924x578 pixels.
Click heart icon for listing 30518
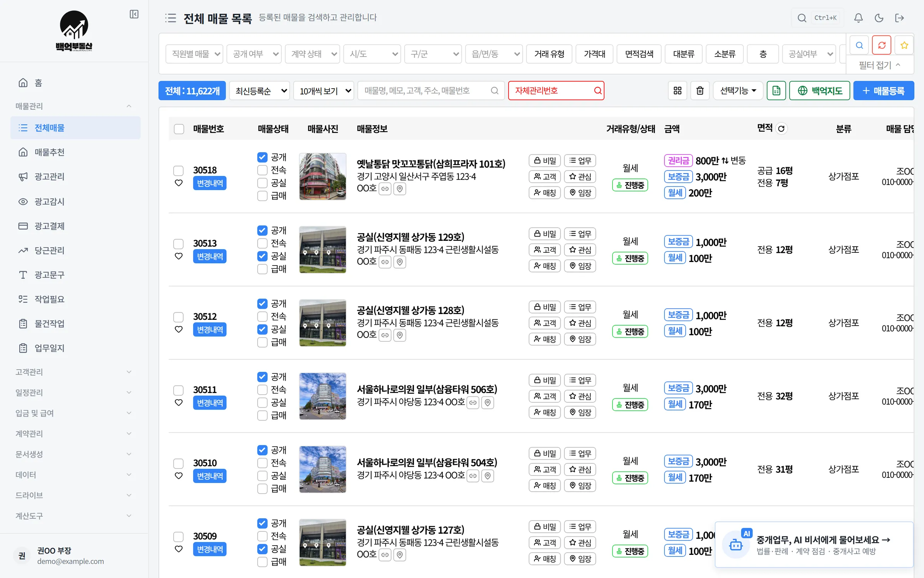[179, 183]
